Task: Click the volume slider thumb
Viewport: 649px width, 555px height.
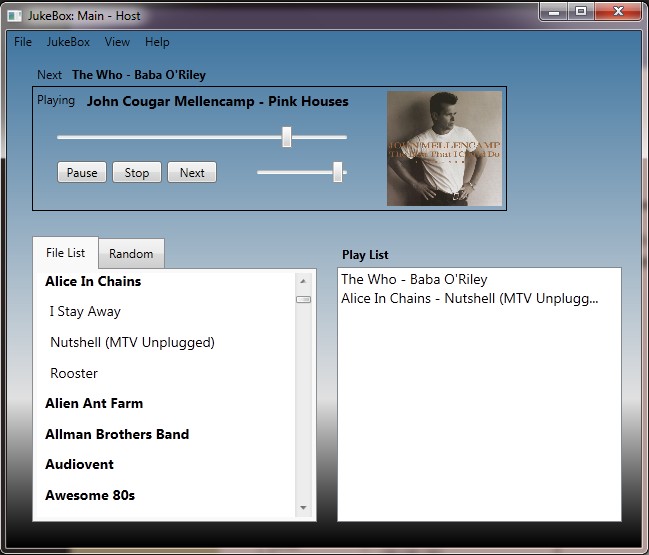Action: (x=338, y=172)
